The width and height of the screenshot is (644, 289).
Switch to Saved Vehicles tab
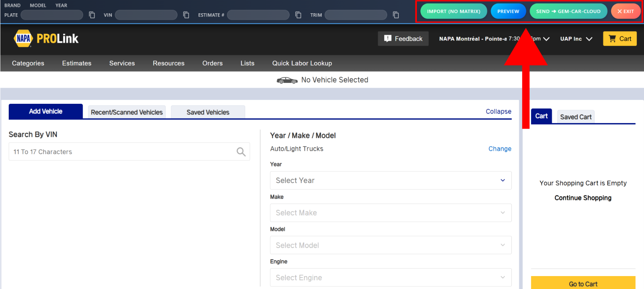pyautogui.click(x=208, y=112)
